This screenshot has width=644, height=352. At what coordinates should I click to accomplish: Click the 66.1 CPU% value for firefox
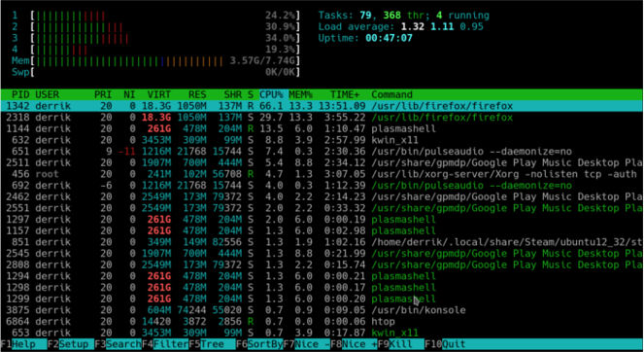[x=271, y=106]
